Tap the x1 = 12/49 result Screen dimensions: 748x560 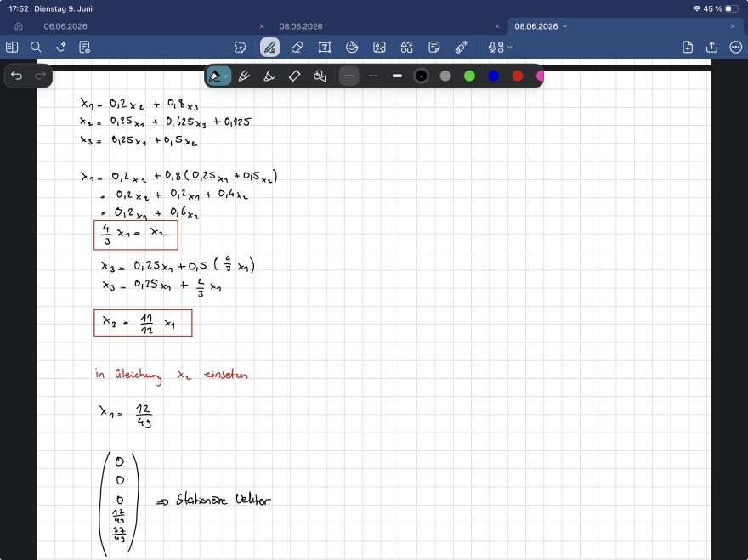click(126, 416)
